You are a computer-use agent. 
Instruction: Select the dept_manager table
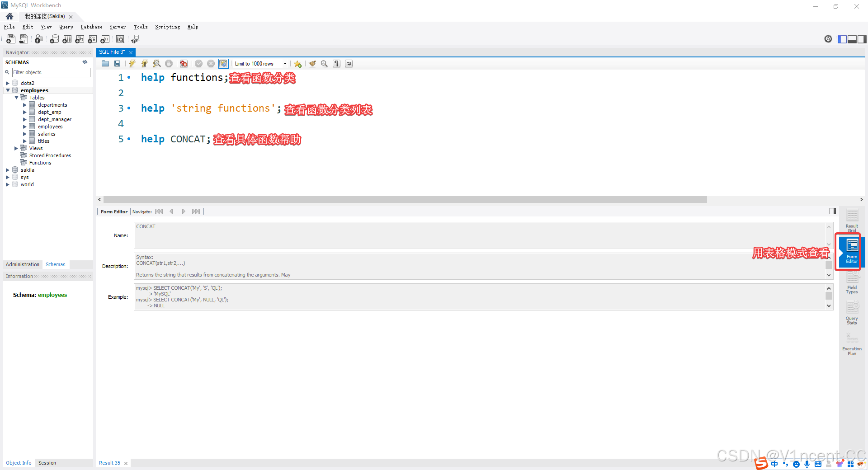[x=55, y=119]
